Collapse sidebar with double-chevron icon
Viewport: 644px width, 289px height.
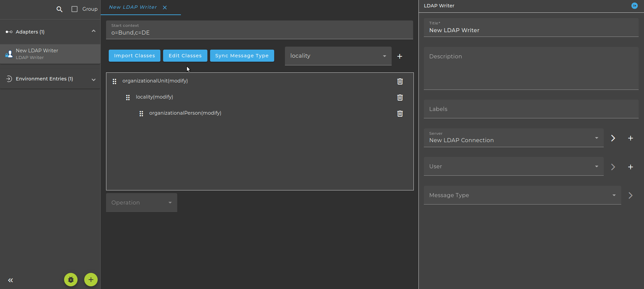point(10,280)
